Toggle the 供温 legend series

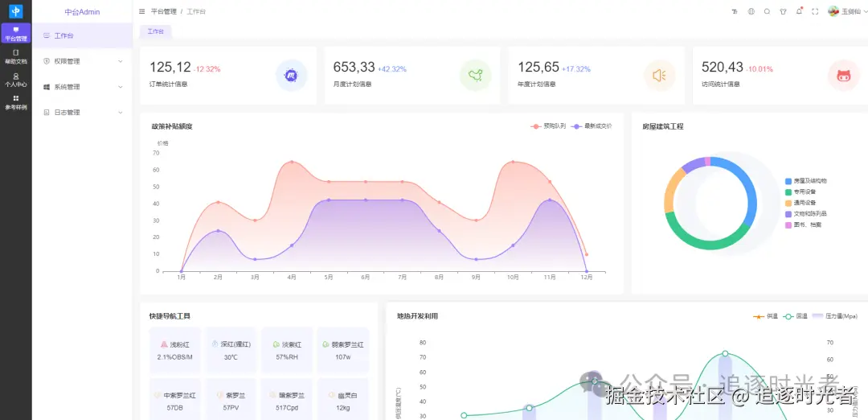click(x=766, y=316)
